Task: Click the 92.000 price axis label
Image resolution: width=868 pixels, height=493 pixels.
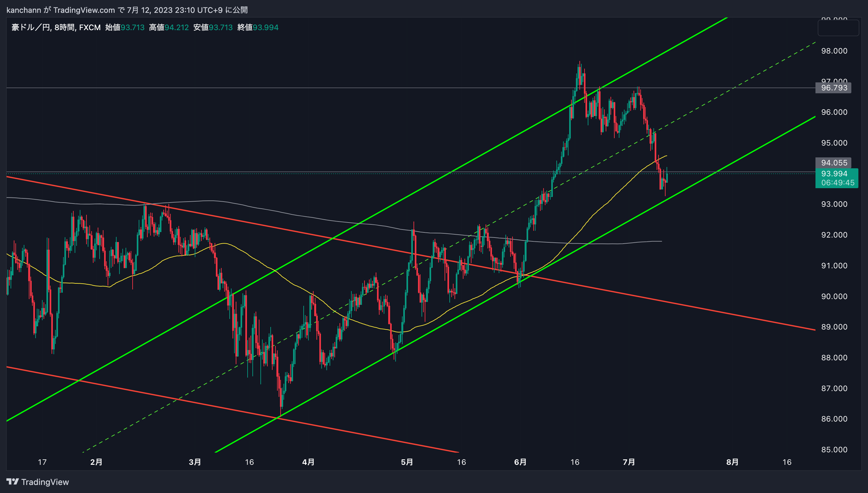Action: (x=834, y=235)
